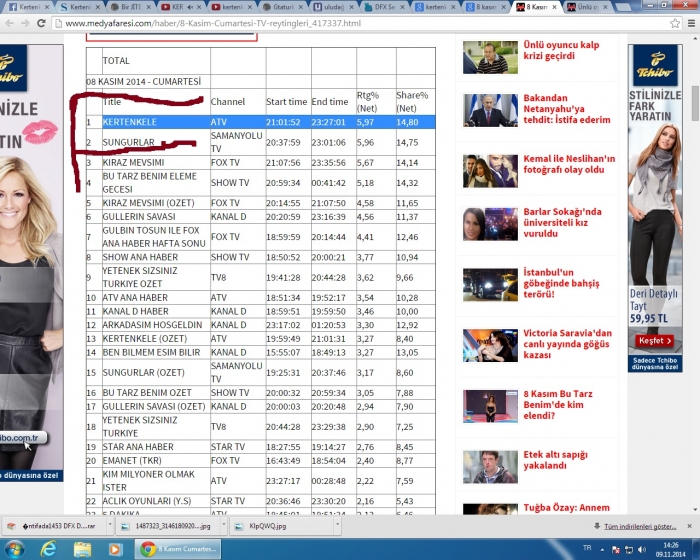Reload the page with the refresh icon
The width and height of the screenshot is (700, 560).
[x=41, y=23]
